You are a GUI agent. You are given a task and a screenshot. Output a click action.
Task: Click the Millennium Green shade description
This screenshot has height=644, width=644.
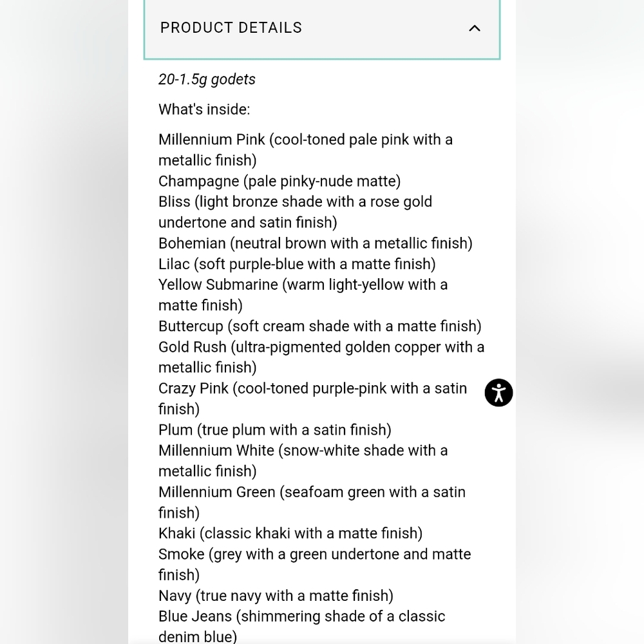312,502
